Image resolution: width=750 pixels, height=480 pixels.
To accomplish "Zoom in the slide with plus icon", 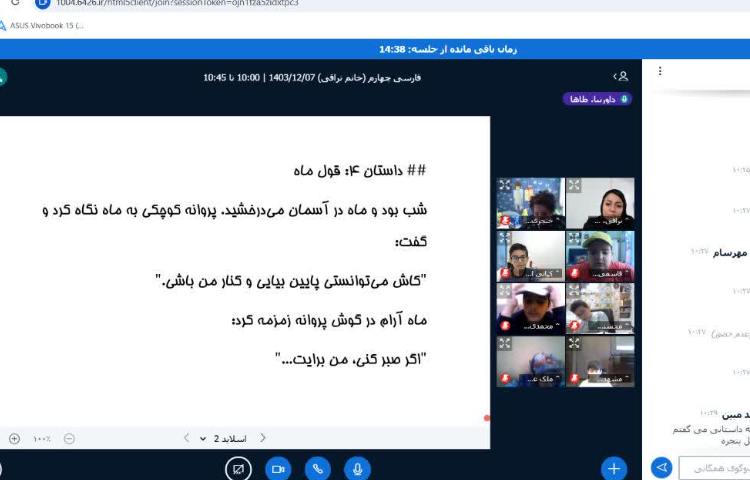I will [x=14, y=438].
